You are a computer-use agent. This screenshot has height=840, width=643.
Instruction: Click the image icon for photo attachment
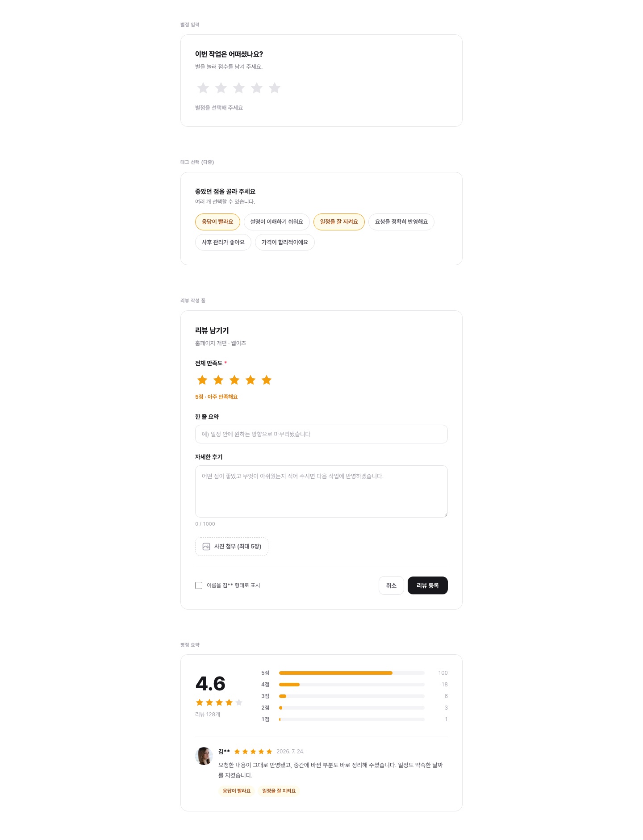click(206, 547)
